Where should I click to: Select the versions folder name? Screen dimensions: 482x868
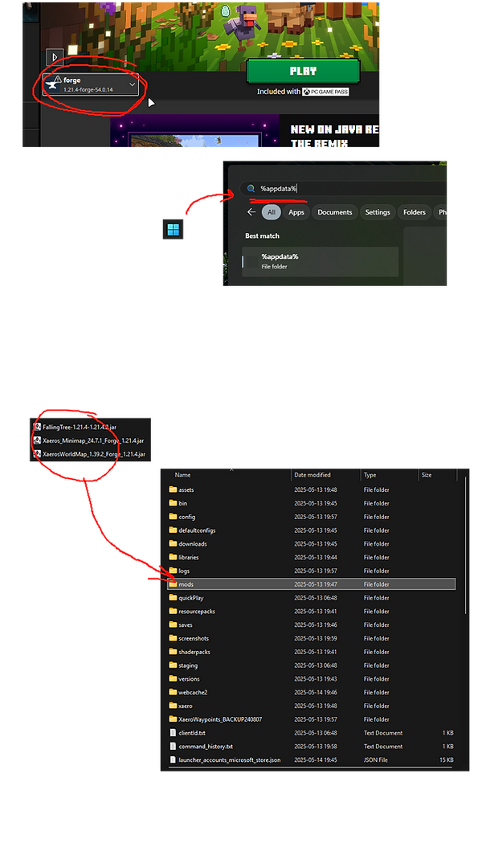click(190, 678)
